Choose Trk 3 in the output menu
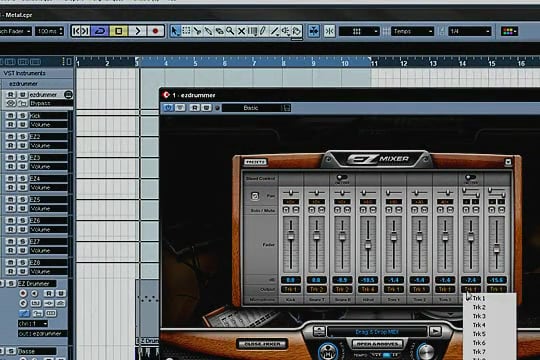Screen dimensions: 540x360 479,316
